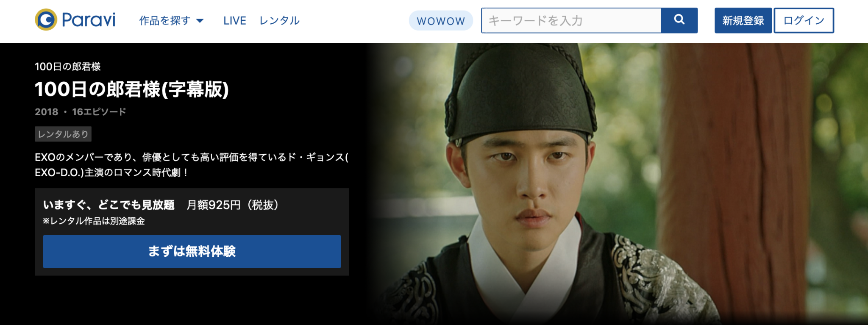
Task: Focus the キーワードを入力 search field
Action: tap(571, 20)
